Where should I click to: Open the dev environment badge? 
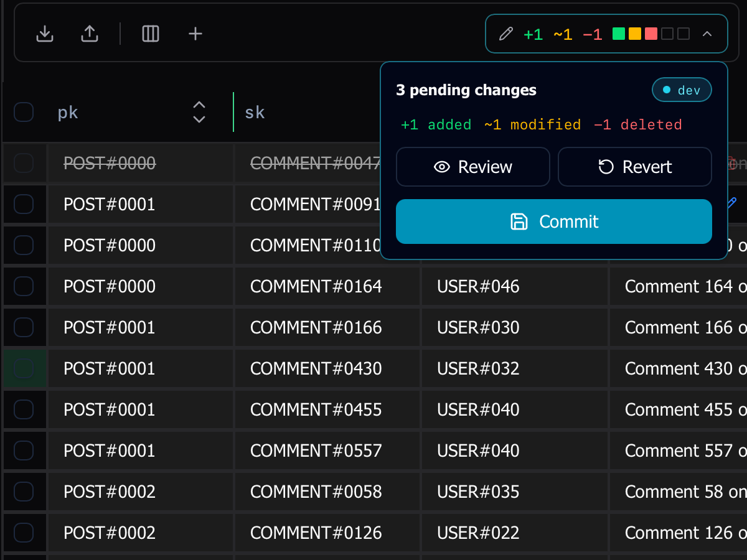682,90
